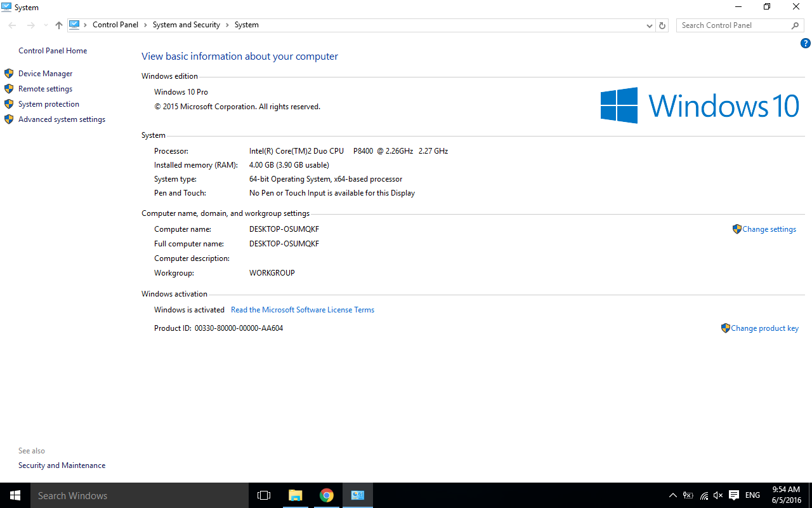Click the Search Windows taskbar box
Screen dimensions: 812x508
[x=139, y=495]
